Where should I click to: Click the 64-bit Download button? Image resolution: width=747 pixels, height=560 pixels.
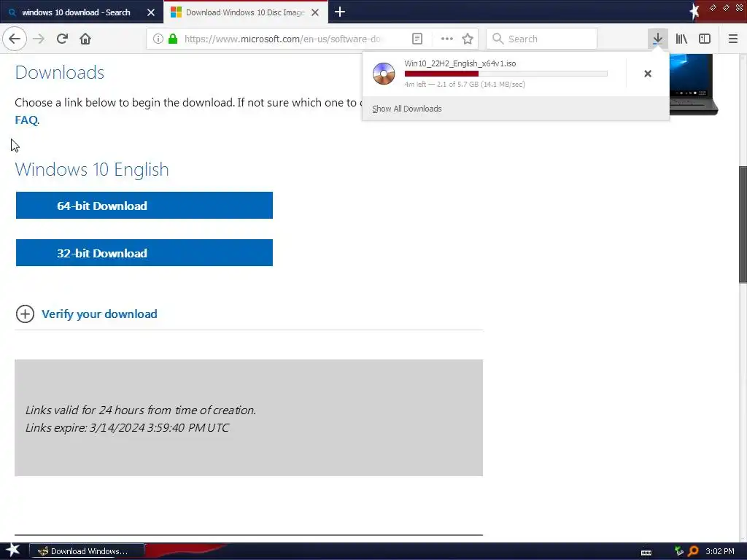pyautogui.click(x=144, y=205)
